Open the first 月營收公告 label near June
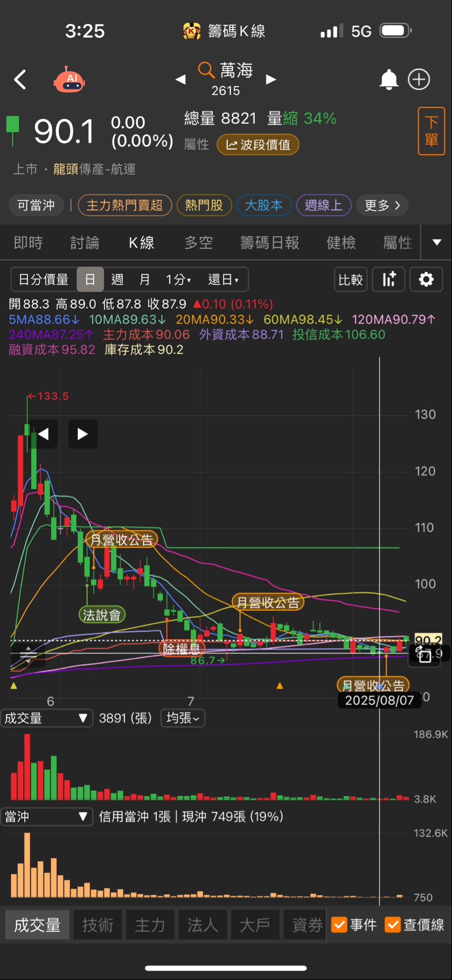The height and width of the screenshot is (980, 452). [x=122, y=540]
